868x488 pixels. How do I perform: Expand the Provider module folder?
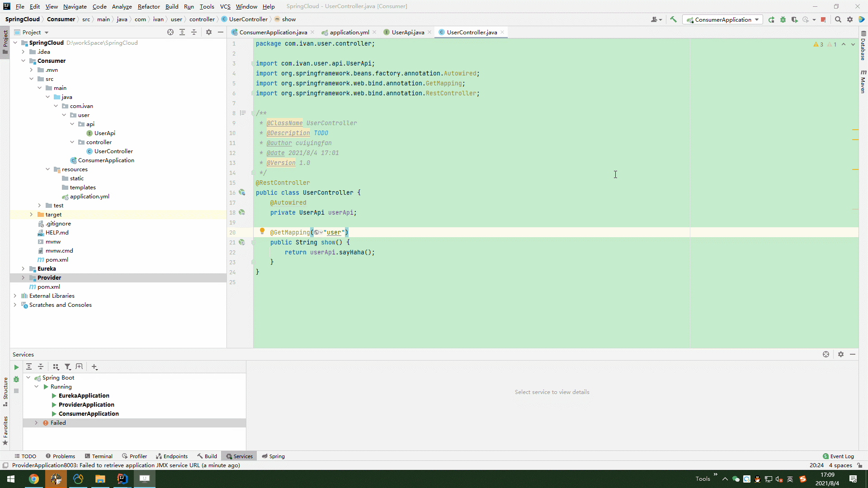pos(23,277)
